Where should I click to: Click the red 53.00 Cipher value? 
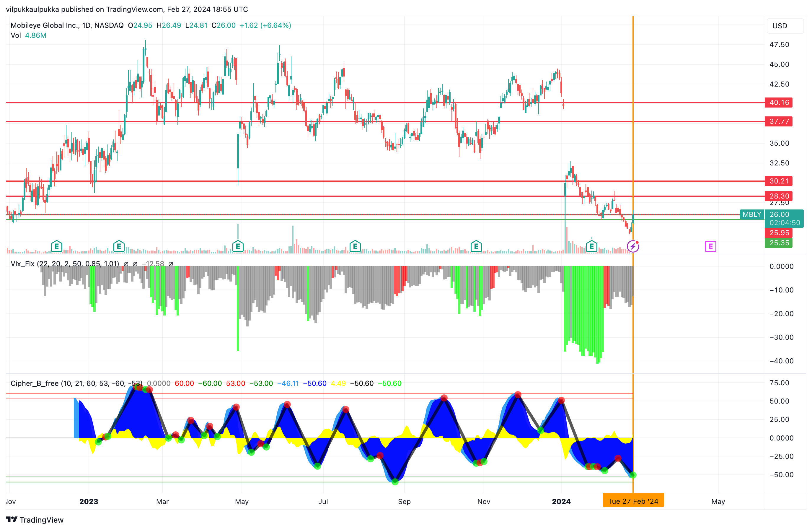pyautogui.click(x=235, y=383)
